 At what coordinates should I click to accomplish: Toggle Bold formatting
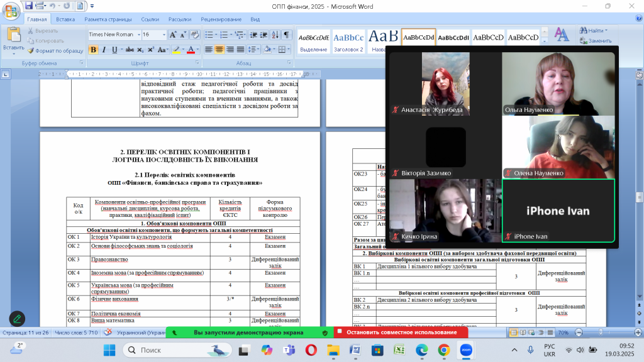pyautogui.click(x=93, y=50)
